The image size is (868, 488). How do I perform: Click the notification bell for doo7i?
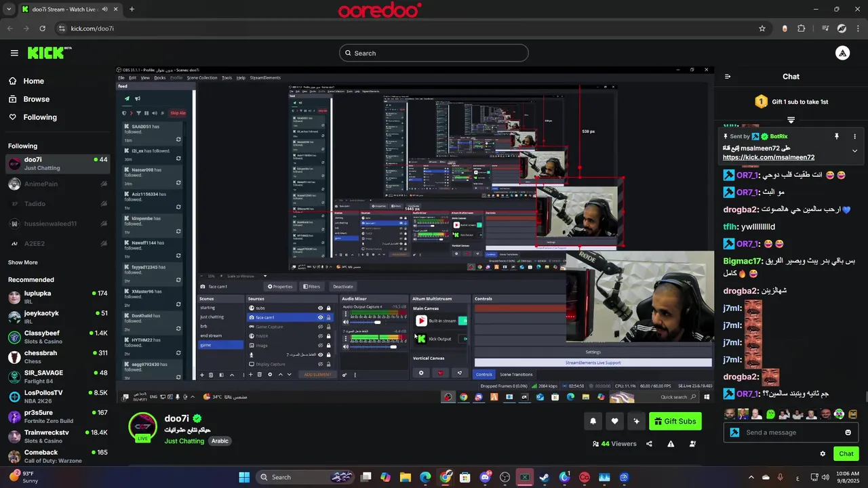tap(593, 421)
